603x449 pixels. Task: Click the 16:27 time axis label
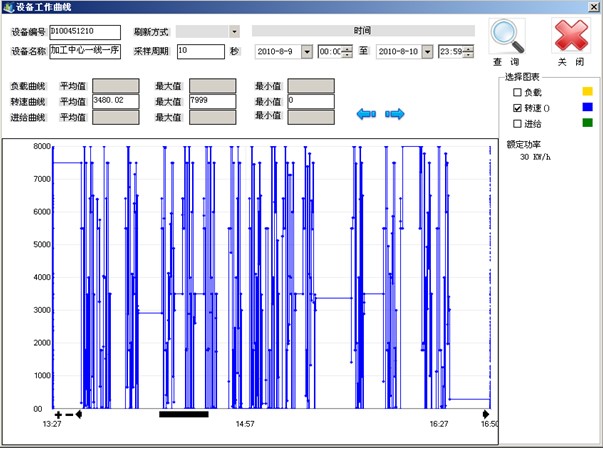coord(439,424)
